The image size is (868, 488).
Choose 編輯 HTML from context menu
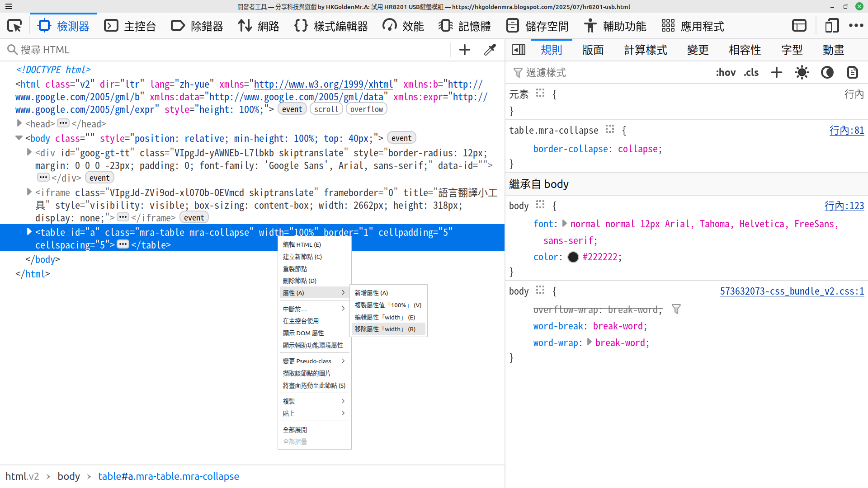(x=315, y=244)
